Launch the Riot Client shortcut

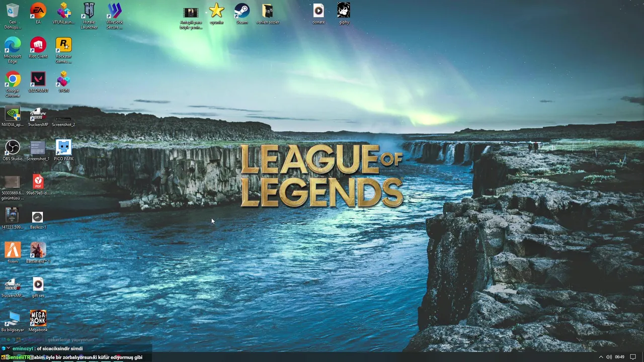38,48
